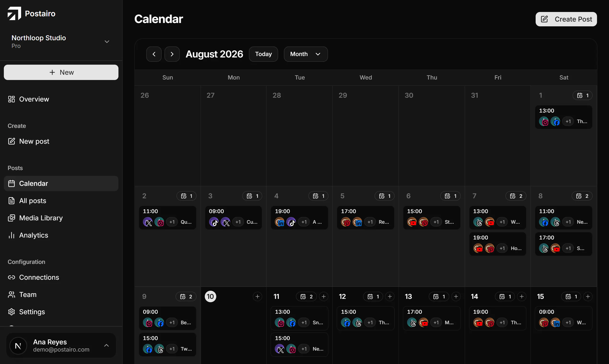Open Team in the sidebar
This screenshot has height=364, width=609.
tap(61, 295)
